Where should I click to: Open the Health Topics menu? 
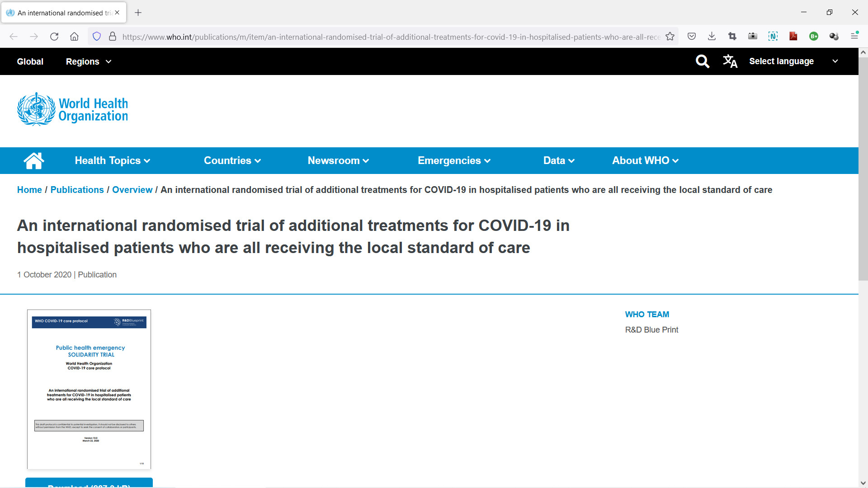[113, 160]
